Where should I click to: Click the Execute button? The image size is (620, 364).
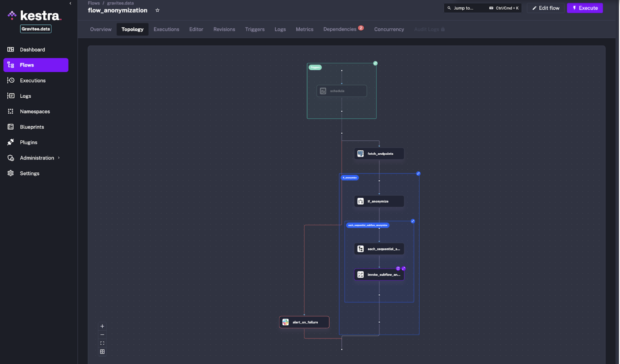(585, 8)
